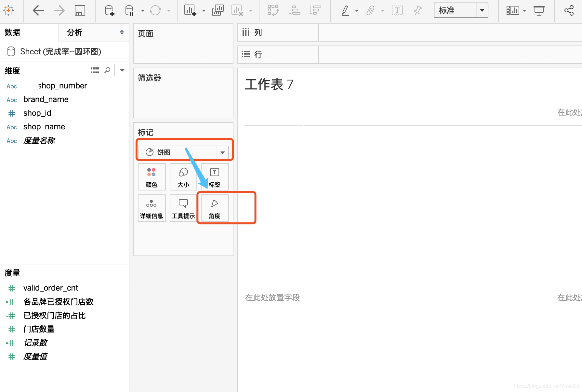Click the 工具提示 marks button
582x392 pixels.
click(183, 208)
